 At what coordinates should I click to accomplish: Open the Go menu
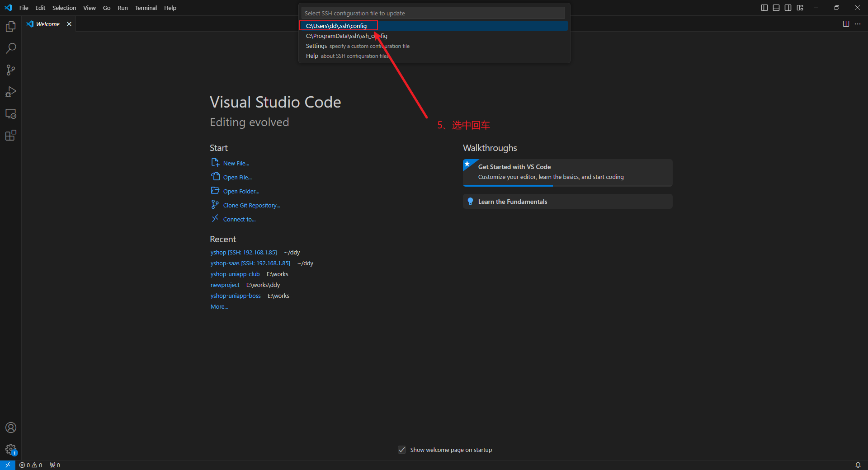pos(107,8)
